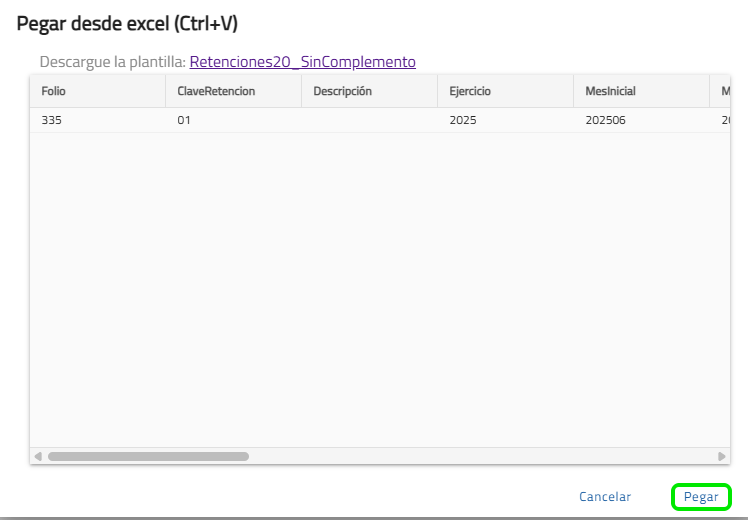The width and height of the screenshot is (748, 520).
Task: Click the empty grid area below the data row
Action: (x=380, y=290)
